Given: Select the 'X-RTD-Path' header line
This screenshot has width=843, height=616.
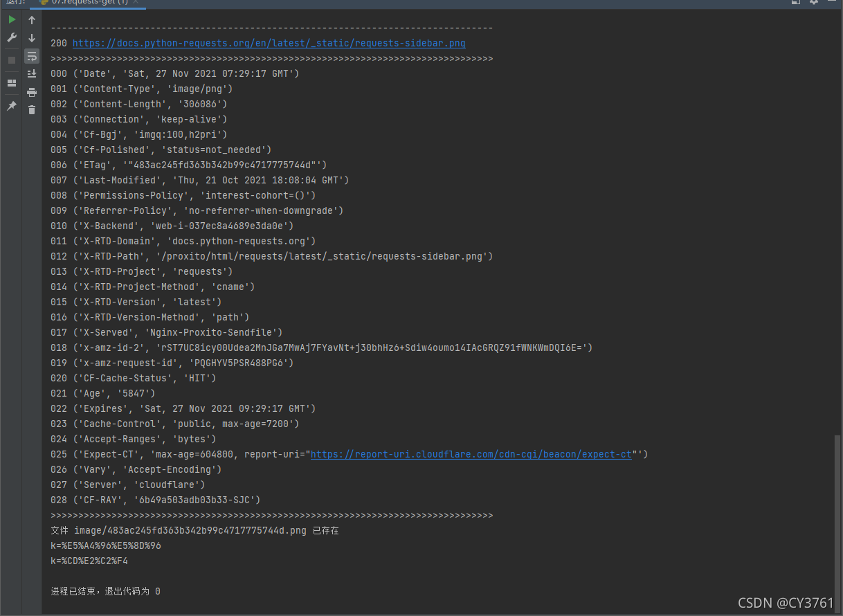Looking at the screenshot, I should [272, 256].
